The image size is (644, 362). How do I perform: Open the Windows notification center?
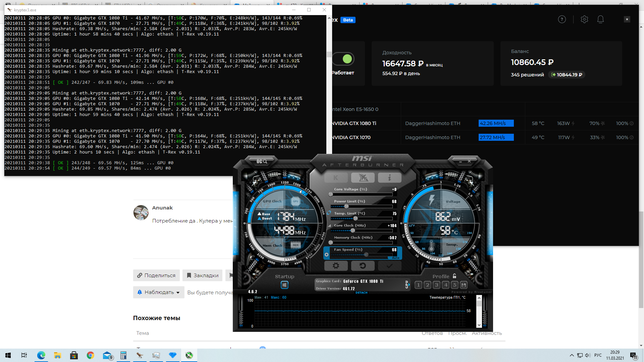[x=634, y=355]
